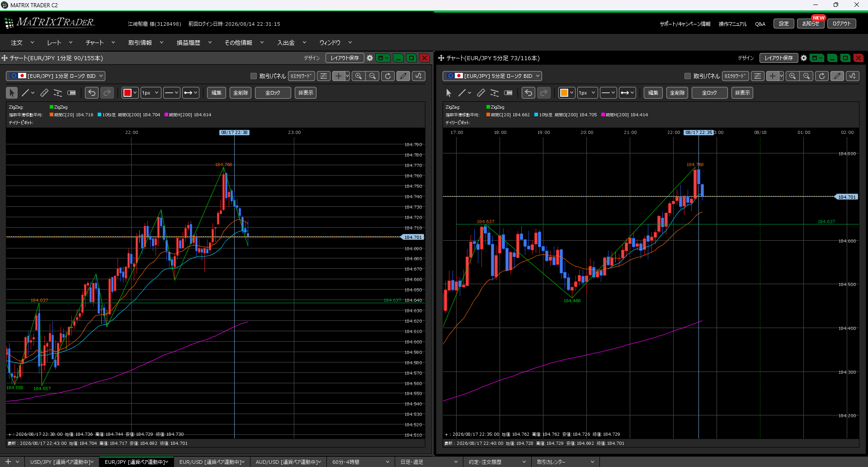
Task: Select the Fibonacci retracement tool in 5-minute chart
Action: 495,93
